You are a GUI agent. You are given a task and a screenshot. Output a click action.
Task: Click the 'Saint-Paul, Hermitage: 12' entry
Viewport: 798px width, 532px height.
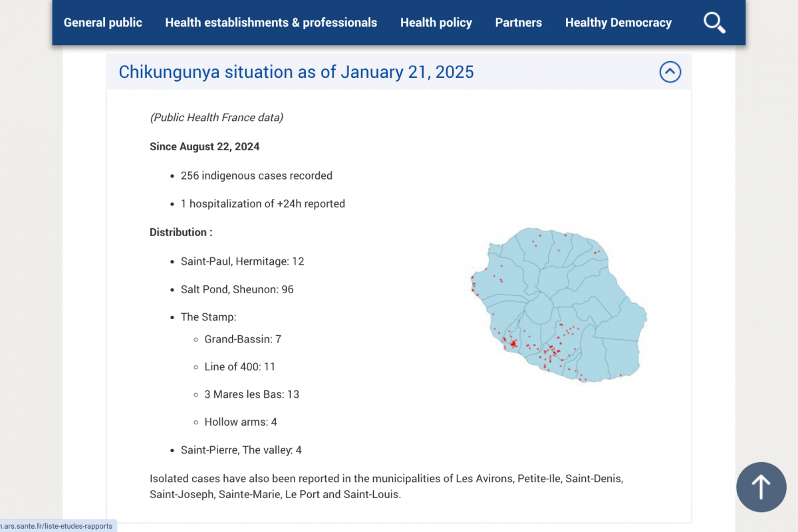[242, 261]
